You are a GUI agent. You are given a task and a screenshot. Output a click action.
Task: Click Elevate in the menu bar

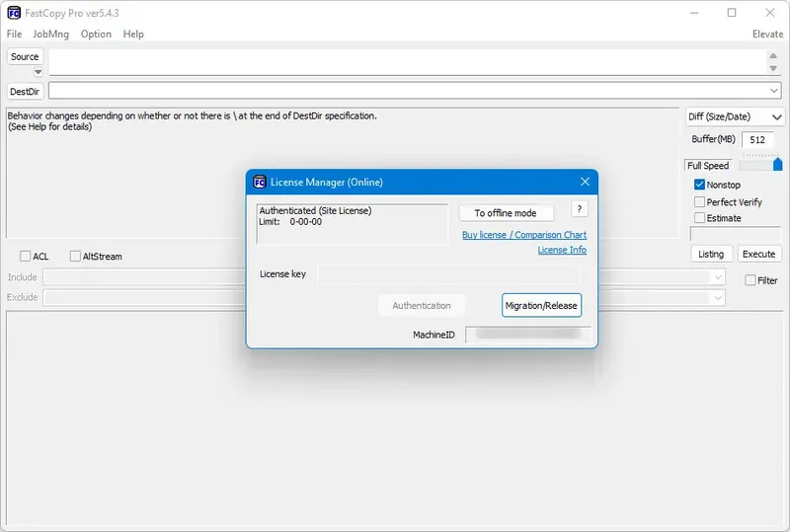(768, 34)
